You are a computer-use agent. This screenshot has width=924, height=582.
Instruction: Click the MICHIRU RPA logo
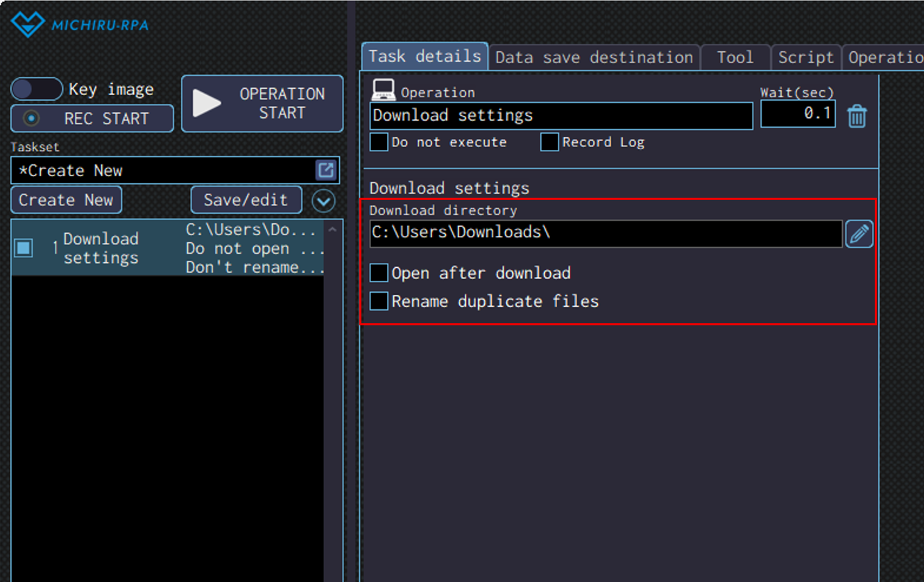tap(80, 25)
